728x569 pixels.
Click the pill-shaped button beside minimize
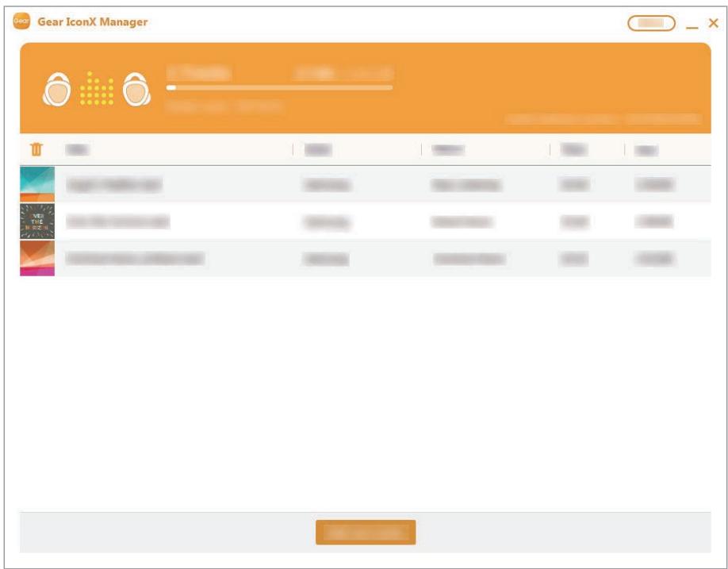coord(651,23)
